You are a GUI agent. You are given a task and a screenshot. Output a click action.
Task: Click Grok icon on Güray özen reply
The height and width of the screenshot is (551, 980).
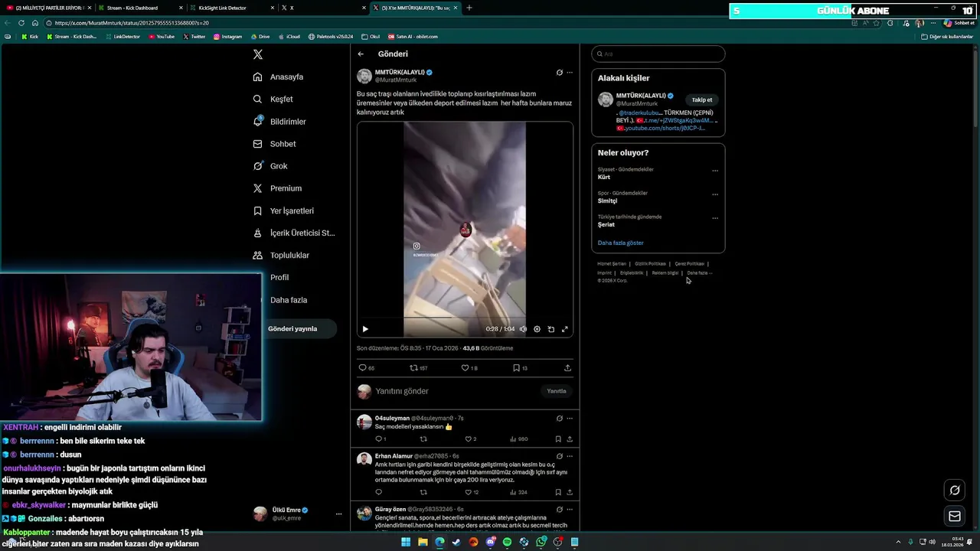559,510
